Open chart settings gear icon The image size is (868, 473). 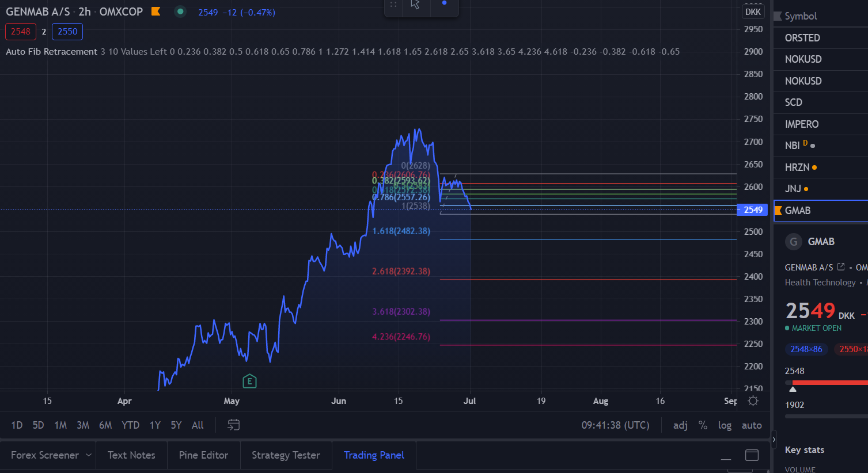pyautogui.click(x=753, y=401)
